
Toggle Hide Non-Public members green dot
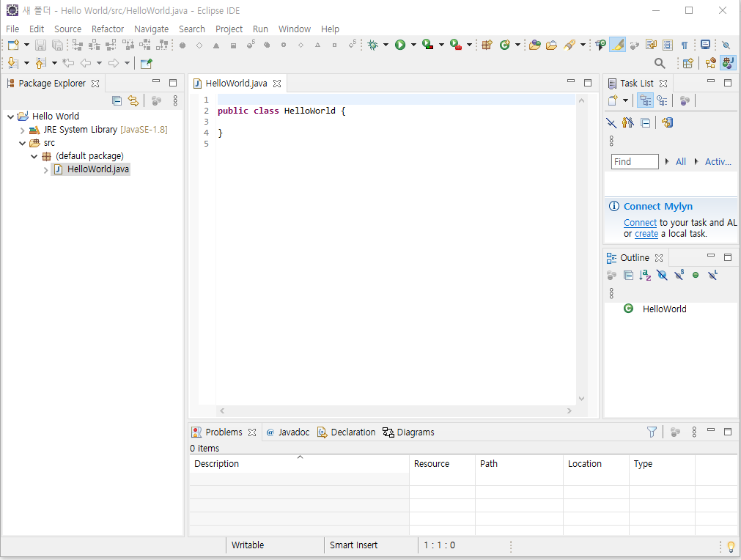point(696,275)
